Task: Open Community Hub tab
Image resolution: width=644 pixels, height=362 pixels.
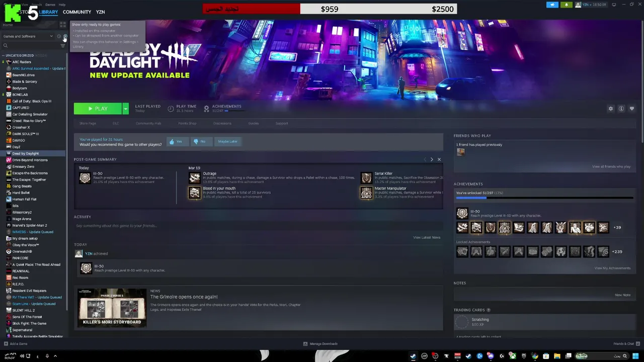Action: [148, 123]
